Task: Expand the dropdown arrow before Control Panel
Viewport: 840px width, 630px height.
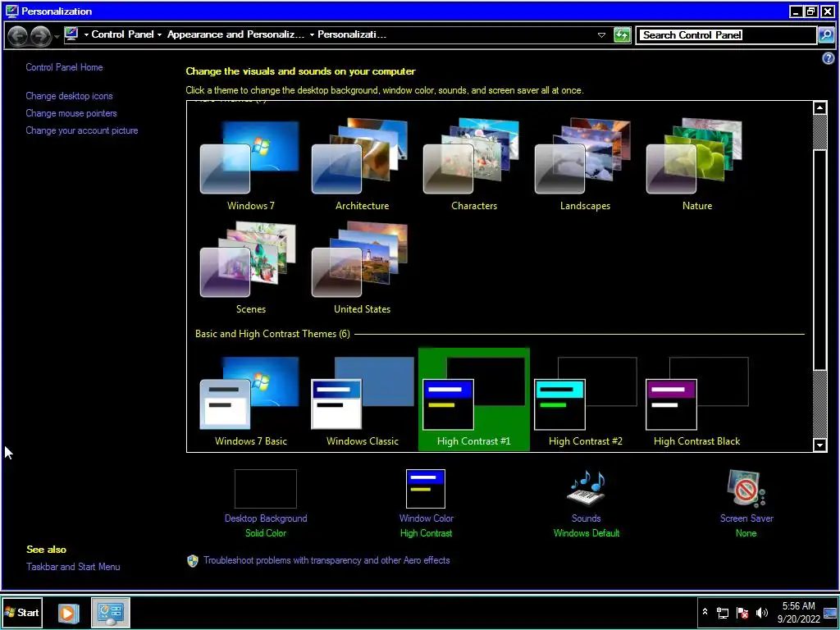Action: pos(85,34)
